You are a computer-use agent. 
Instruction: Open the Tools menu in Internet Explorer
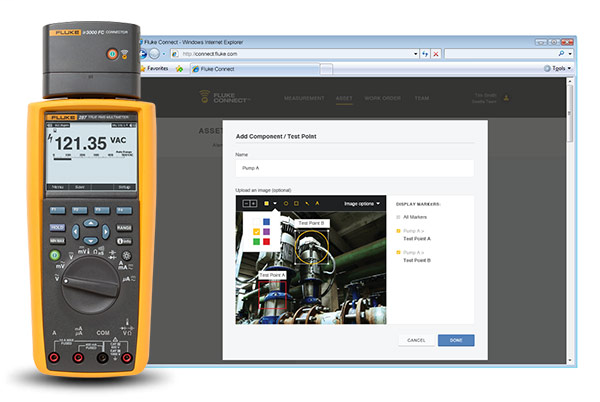[x=558, y=68]
